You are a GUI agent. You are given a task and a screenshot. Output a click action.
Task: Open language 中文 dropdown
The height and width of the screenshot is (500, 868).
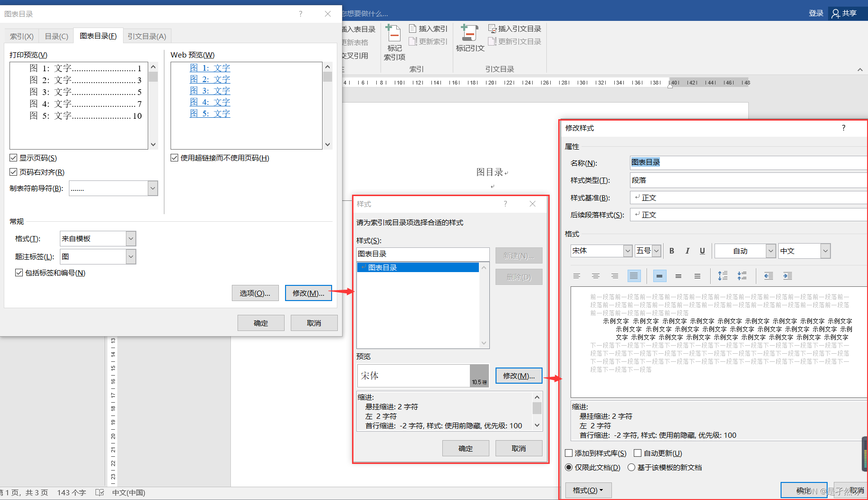point(826,251)
